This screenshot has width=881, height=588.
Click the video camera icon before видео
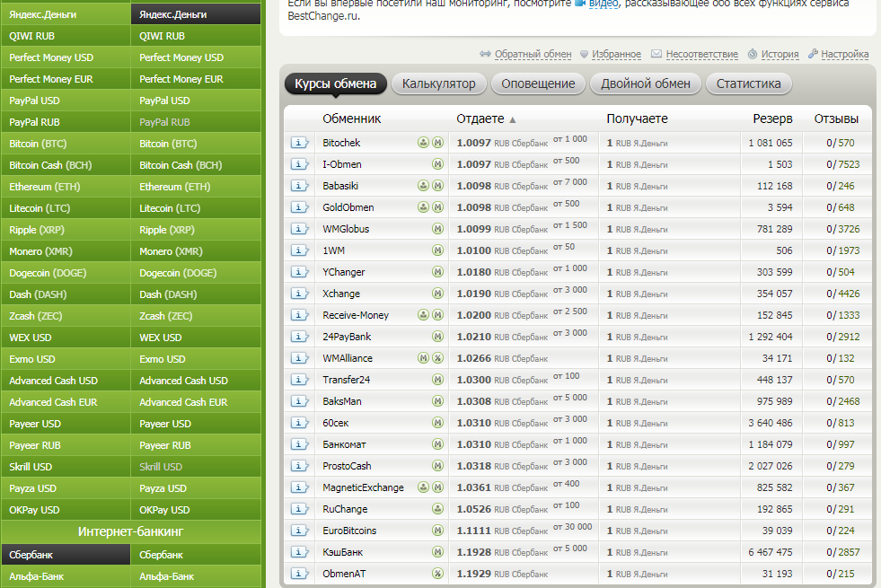580,4
